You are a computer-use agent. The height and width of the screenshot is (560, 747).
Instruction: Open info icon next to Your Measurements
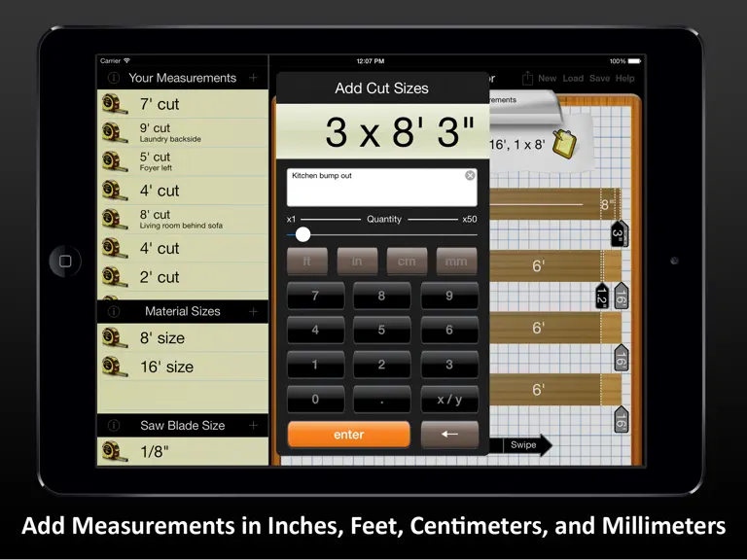[x=114, y=78]
